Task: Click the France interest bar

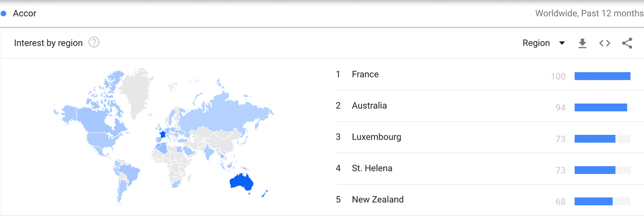Action: coord(602,76)
